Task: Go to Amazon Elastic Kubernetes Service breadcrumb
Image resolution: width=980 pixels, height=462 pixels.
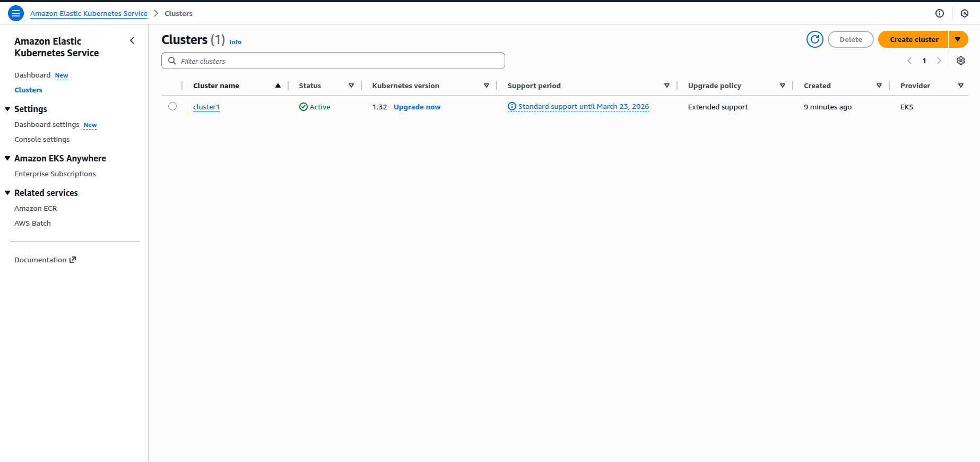Action: (x=89, y=13)
